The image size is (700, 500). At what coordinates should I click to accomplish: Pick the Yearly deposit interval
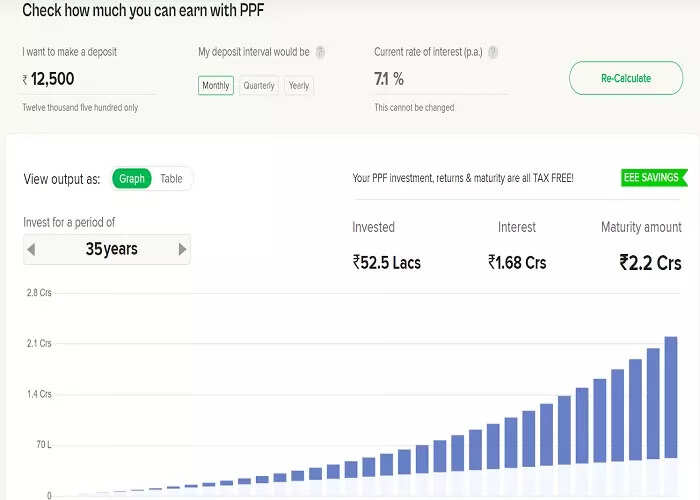click(299, 86)
